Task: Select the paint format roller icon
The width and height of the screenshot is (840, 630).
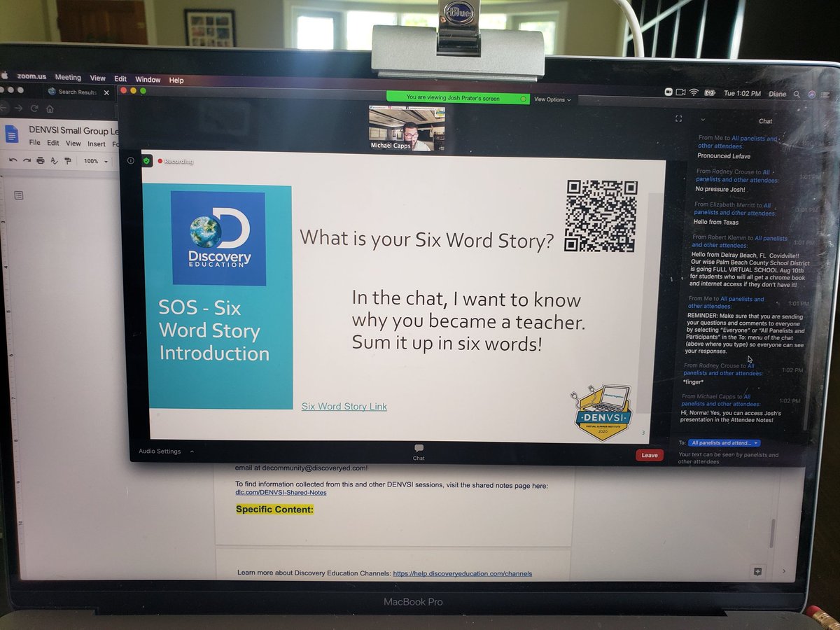Action: pos(67,160)
